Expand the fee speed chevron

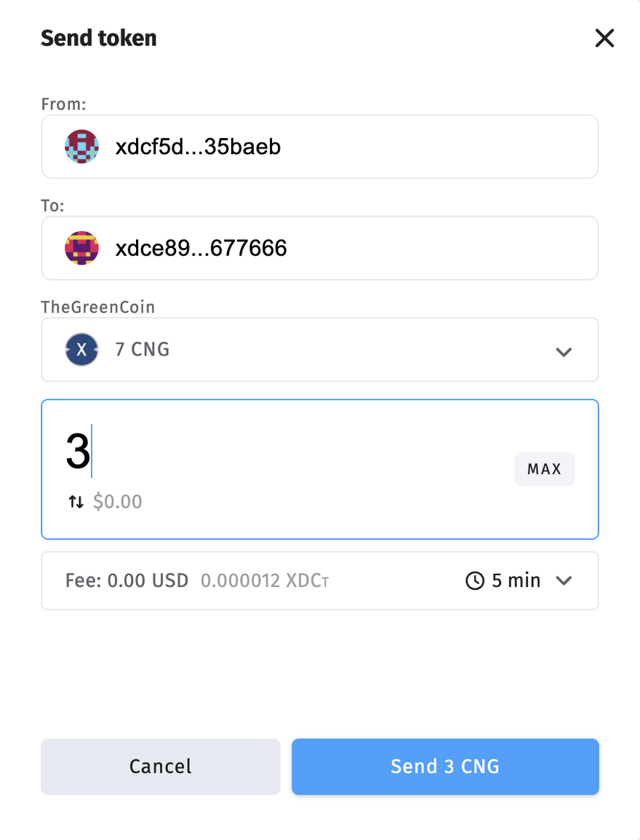[564, 580]
